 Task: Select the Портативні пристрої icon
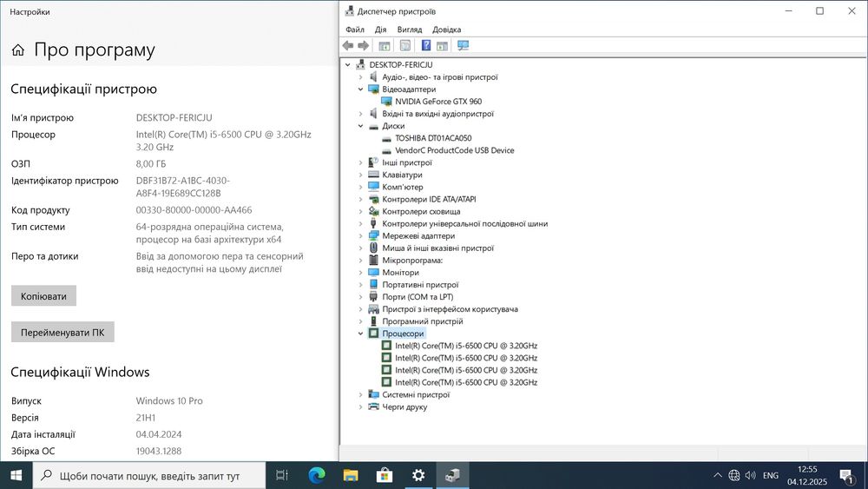pyautogui.click(x=373, y=284)
